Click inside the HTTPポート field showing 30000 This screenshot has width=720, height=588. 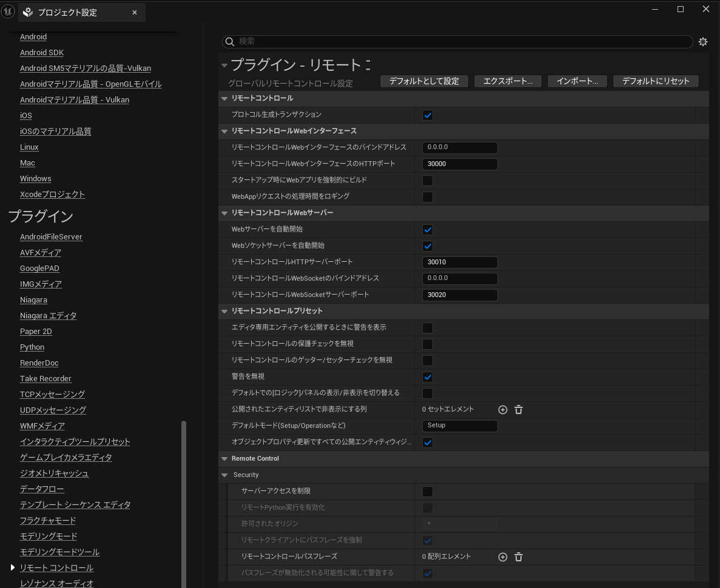460,164
